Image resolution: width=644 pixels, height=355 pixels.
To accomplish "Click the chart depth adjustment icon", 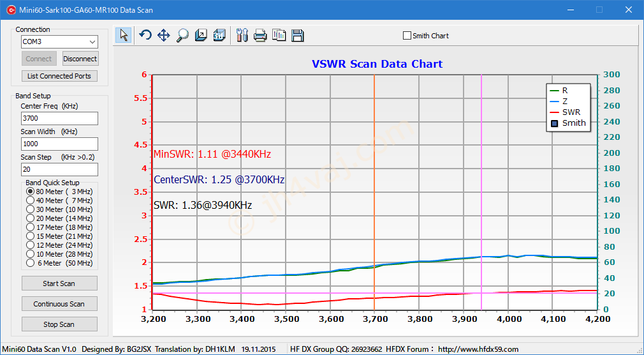I will coord(201,35).
